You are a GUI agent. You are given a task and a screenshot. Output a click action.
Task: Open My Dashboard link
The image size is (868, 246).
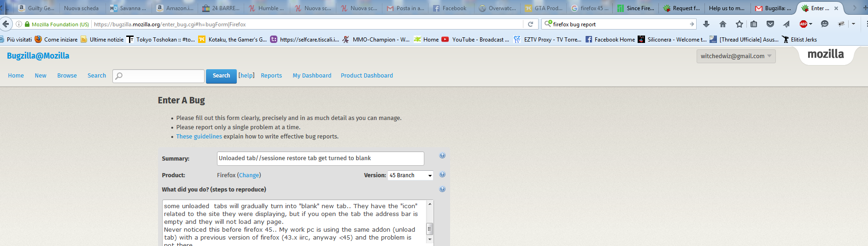(312, 76)
